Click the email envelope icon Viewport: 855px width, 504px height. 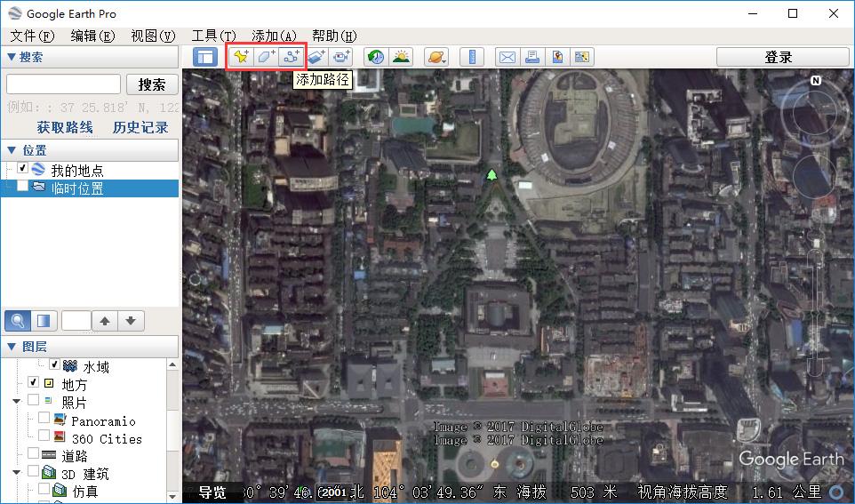[x=507, y=57]
